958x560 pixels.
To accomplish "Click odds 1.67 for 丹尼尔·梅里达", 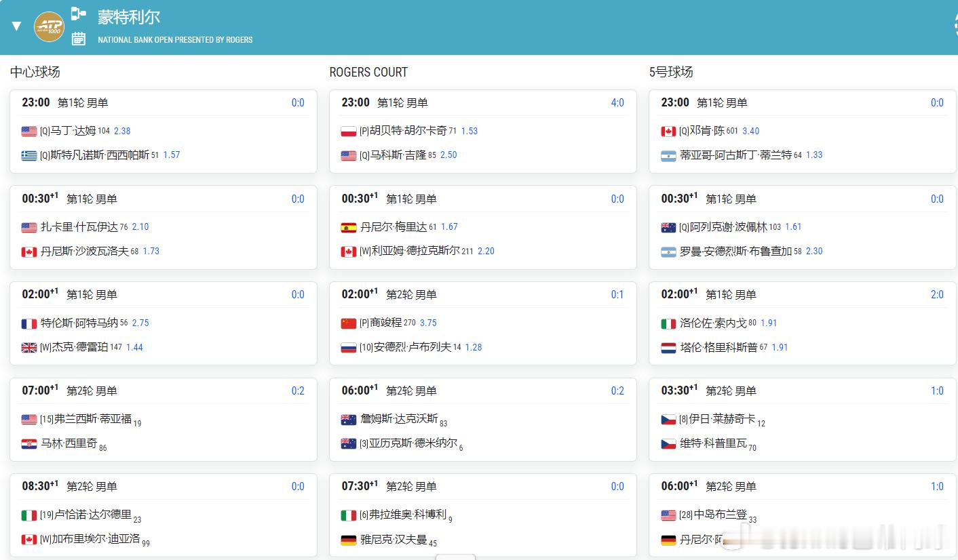I will coord(450,227).
